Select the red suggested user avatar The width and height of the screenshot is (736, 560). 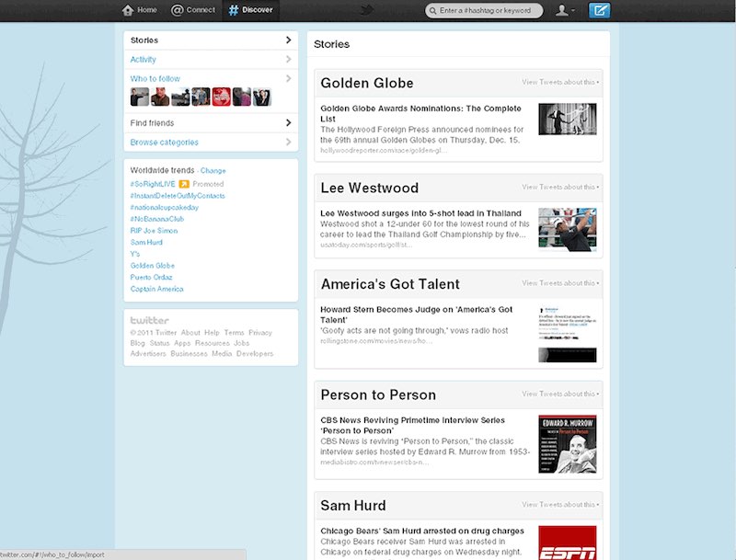pos(221,97)
